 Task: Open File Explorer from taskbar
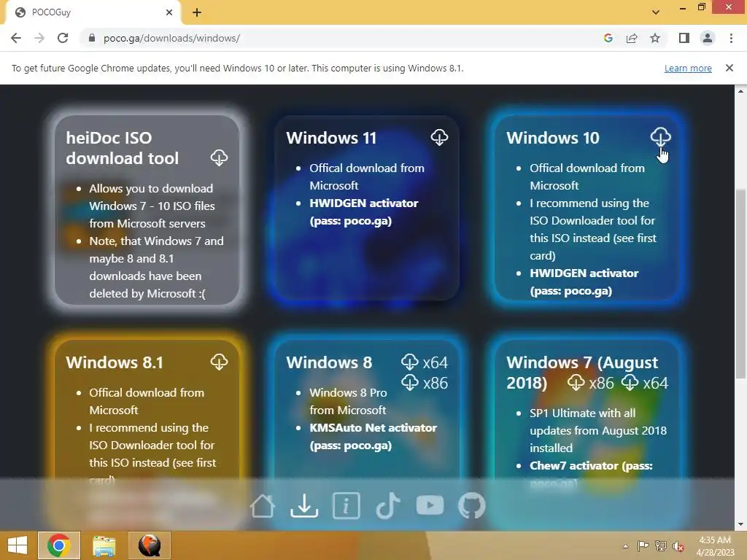click(x=104, y=545)
